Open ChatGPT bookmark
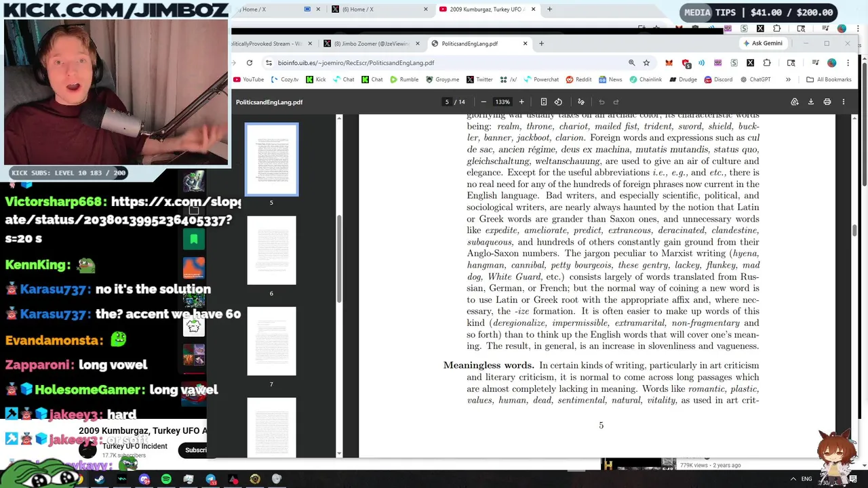 tap(755, 79)
